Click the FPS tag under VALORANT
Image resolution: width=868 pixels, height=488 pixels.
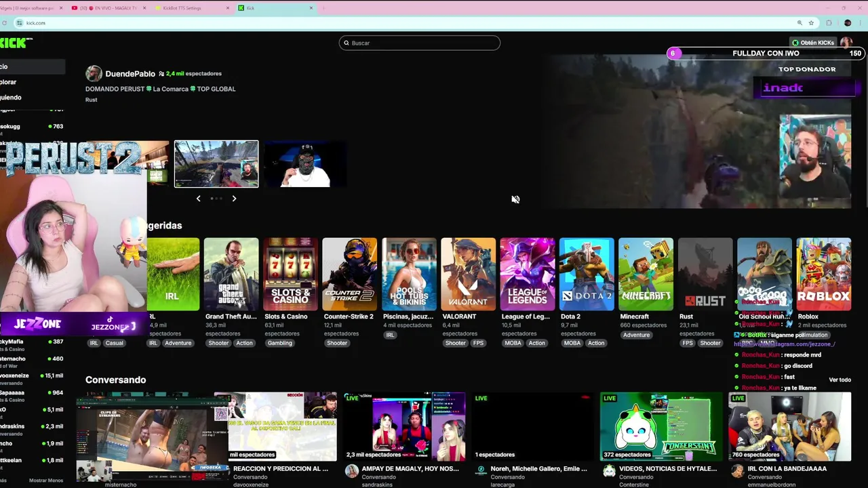coord(478,343)
